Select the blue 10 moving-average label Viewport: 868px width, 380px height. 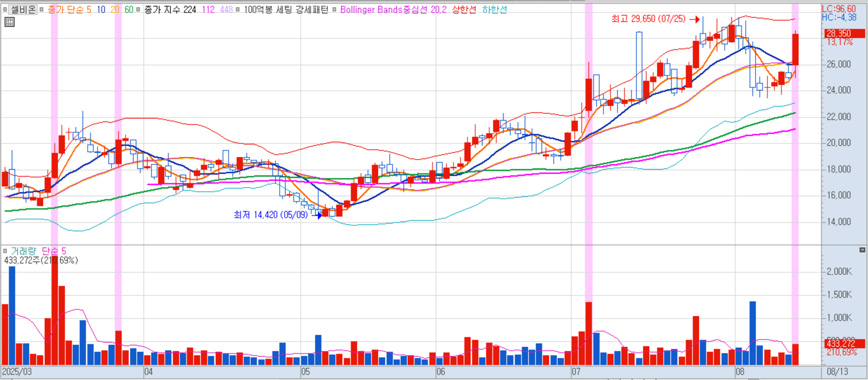(x=101, y=9)
